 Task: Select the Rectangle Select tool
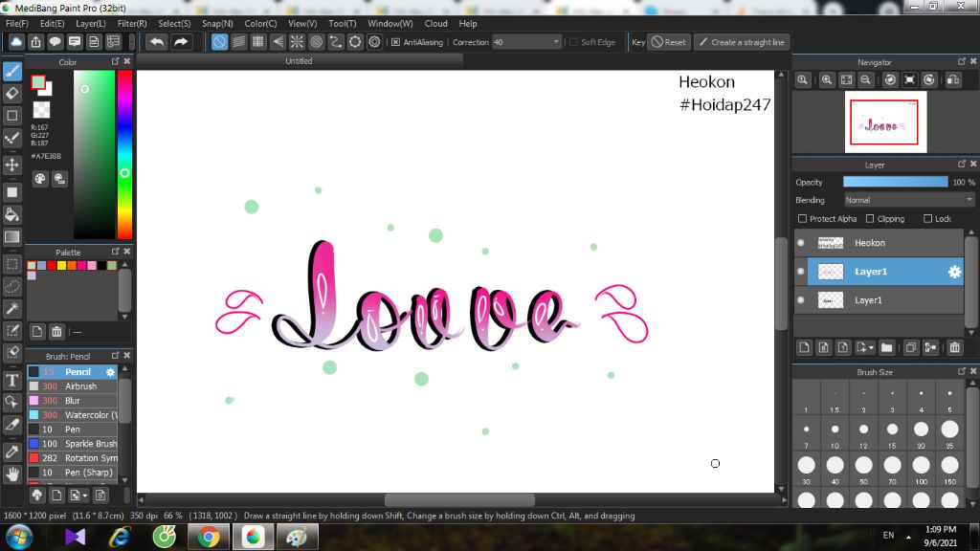coord(12,264)
